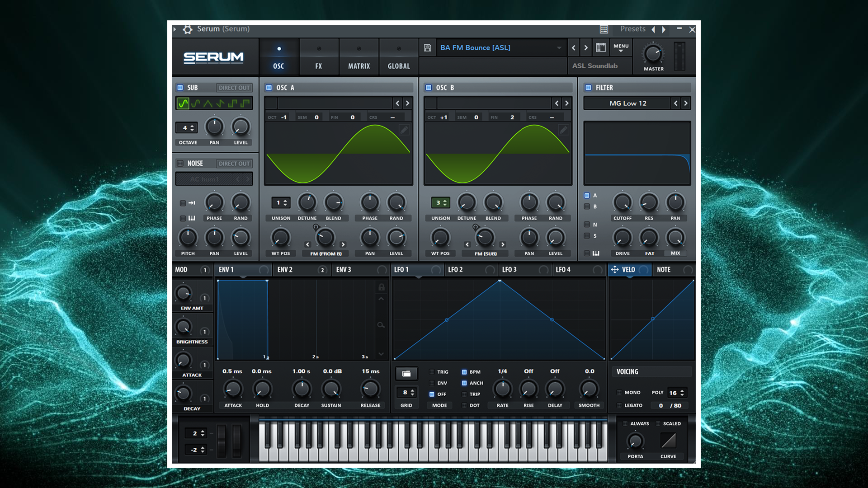Click the envelope lock icon
The image size is (868, 488).
tap(381, 287)
